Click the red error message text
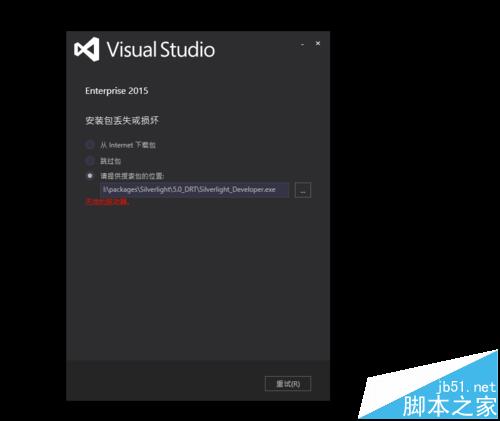The height and width of the screenshot is (421, 500). click(107, 201)
